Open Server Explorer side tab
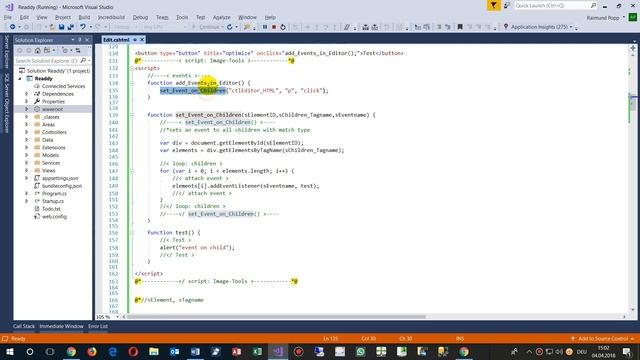The width and height of the screenshot is (640, 360). (6, 52)
